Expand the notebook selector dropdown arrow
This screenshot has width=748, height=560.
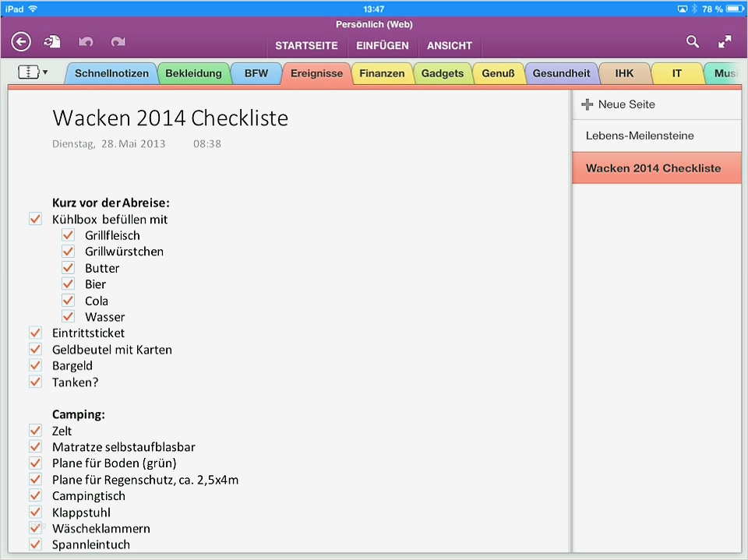pos(44,72)
